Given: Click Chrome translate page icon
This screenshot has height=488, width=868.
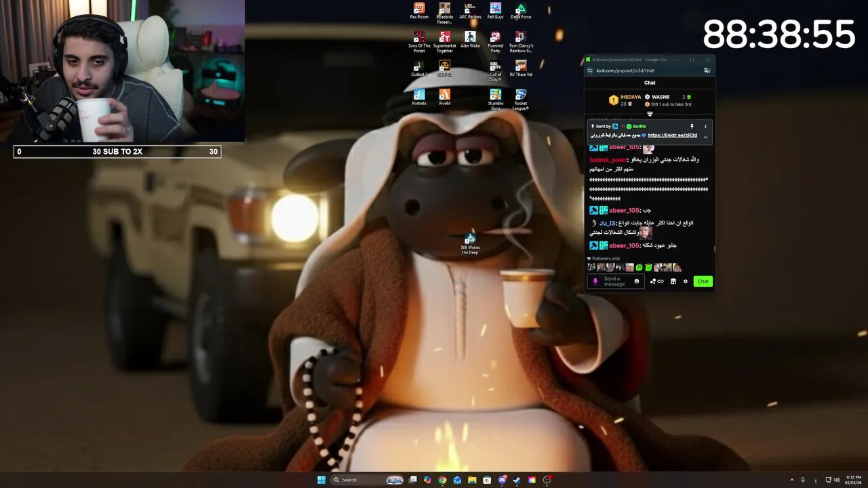Looking at the screenshot, I should (707, 70).
